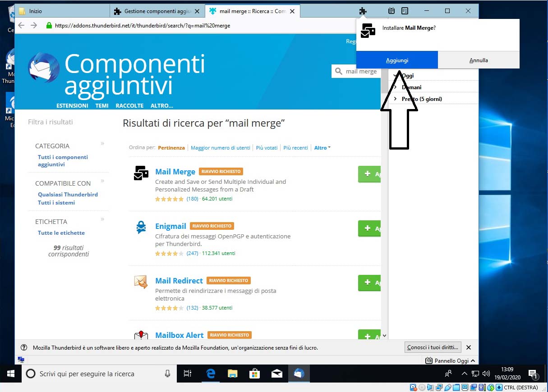
Task: Expand the Altro sort dropdown
Action: point(322,148)
